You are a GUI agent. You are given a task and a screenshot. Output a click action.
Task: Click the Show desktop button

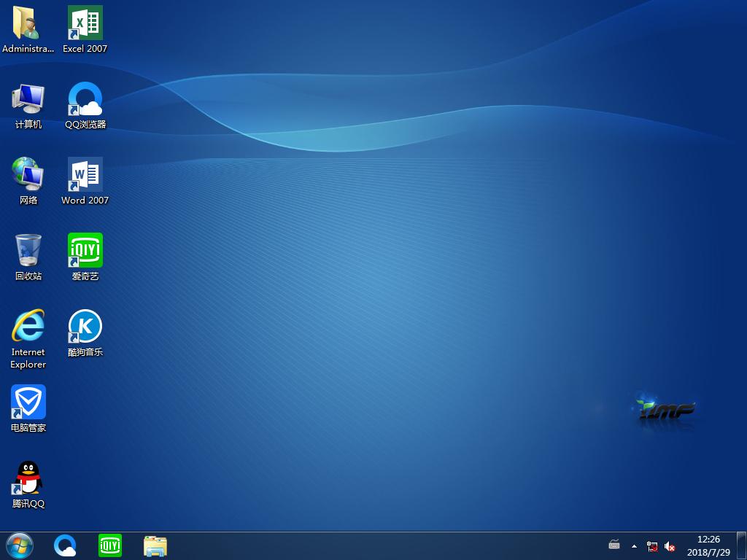click(x=742, y=545)
